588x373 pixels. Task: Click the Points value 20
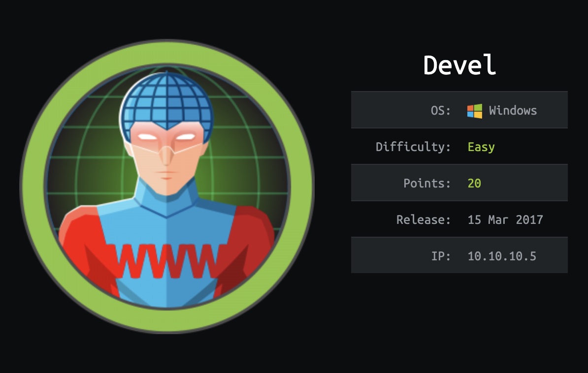click(x=474, y=184)
